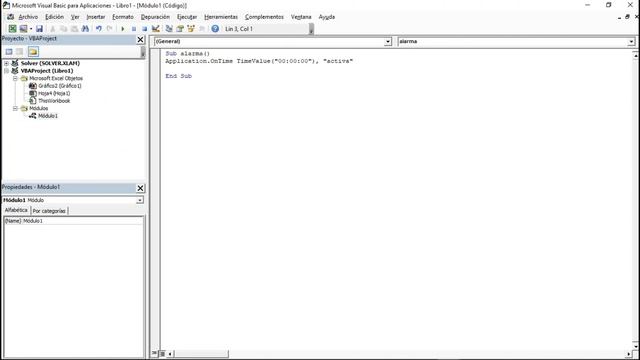Open the Archivo menu

(x=28, y=17)
